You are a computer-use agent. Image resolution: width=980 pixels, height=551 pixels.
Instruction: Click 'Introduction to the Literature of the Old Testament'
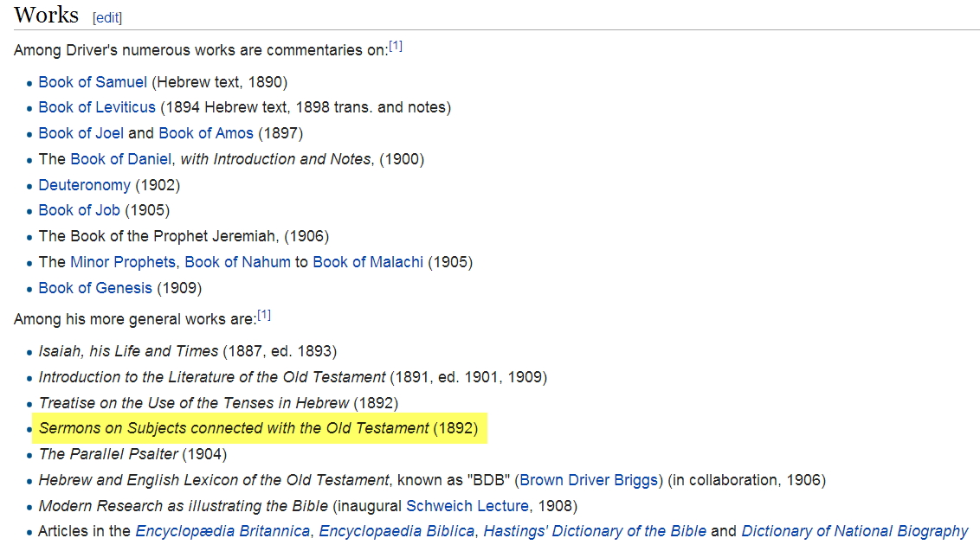tap(212, 377)
